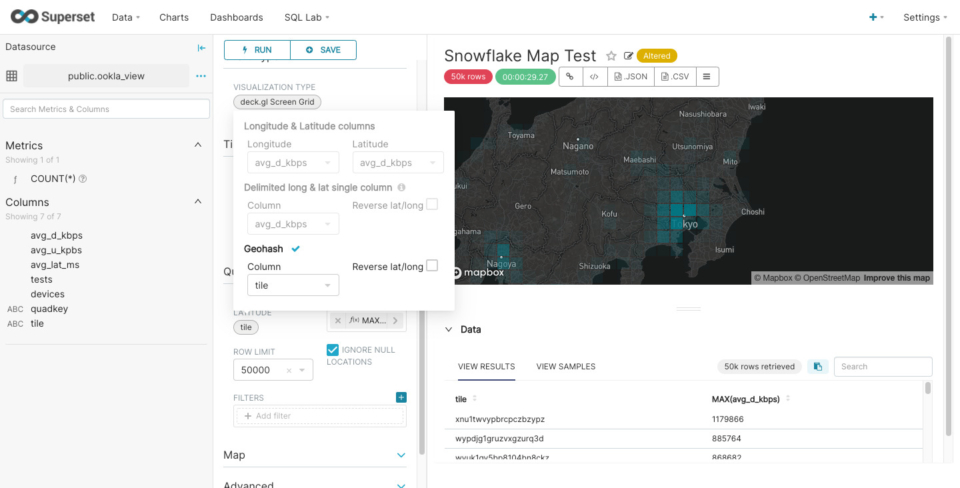Open the chart hamburger menu
Image resolution: width=960 pixels, height=488 pixels.
pos(707,77)
